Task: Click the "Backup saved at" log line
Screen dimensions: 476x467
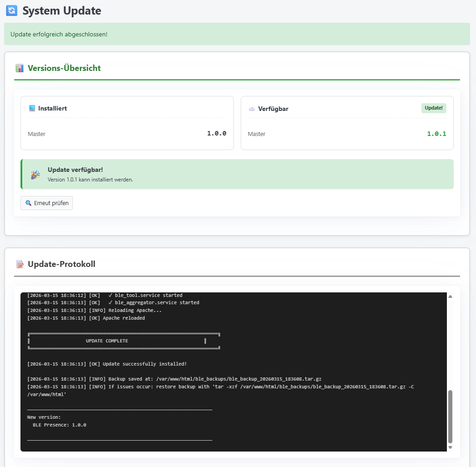Action: 174,379
